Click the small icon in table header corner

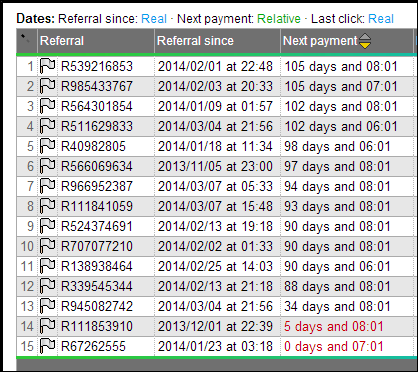click(25, 38)
